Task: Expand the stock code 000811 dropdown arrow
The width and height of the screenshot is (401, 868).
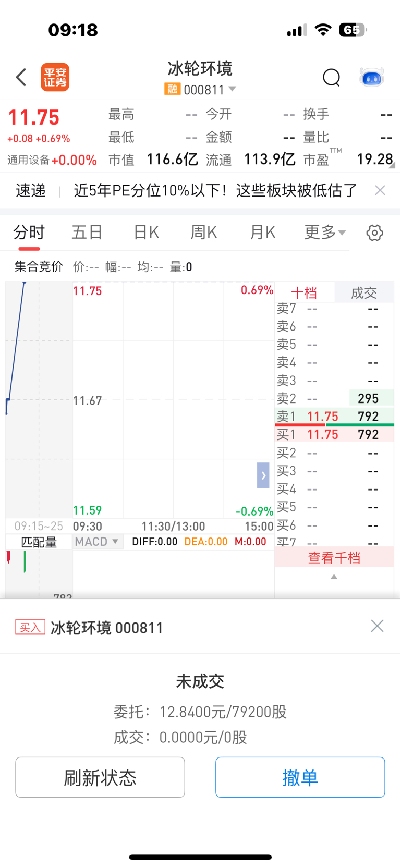Action: (x=233, y=89)
